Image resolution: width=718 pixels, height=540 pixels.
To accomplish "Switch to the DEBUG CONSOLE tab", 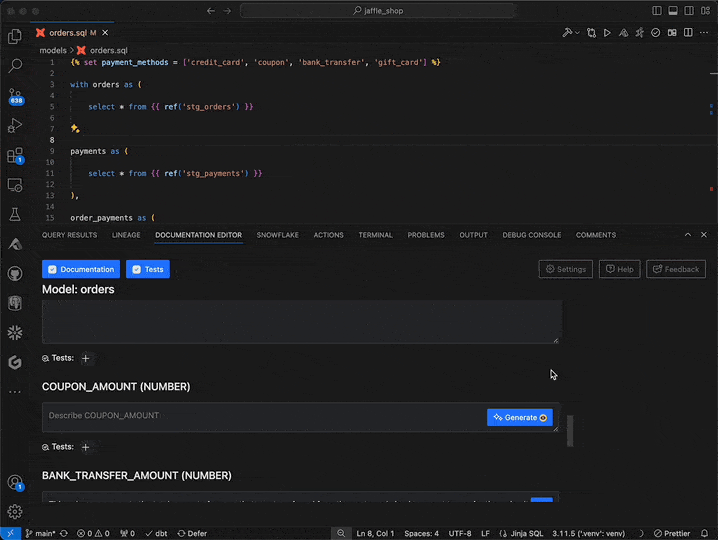I will 532,235.
